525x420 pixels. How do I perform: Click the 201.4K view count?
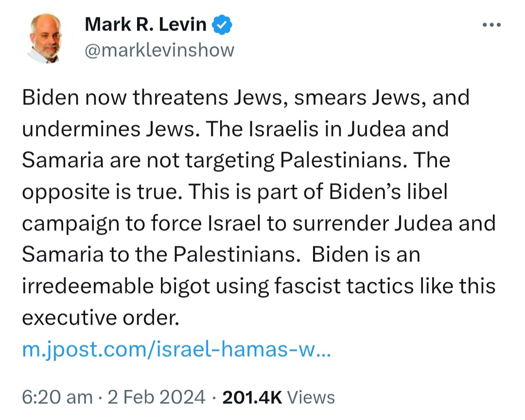(x=252, y=397)
